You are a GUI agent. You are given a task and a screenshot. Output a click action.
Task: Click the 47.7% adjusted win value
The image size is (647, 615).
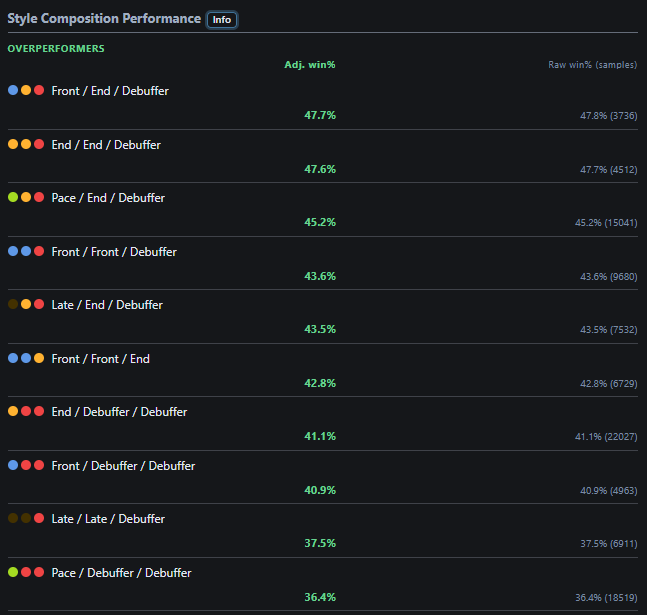click(x=320, y=115)
